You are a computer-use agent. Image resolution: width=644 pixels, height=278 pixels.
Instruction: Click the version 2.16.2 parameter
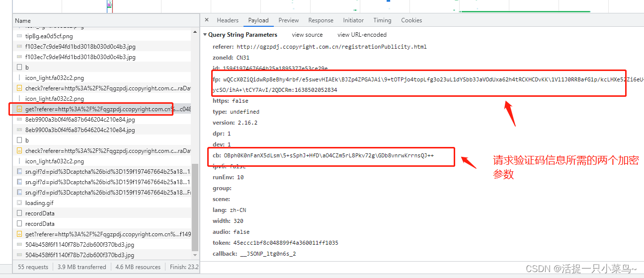coord(235,123)
